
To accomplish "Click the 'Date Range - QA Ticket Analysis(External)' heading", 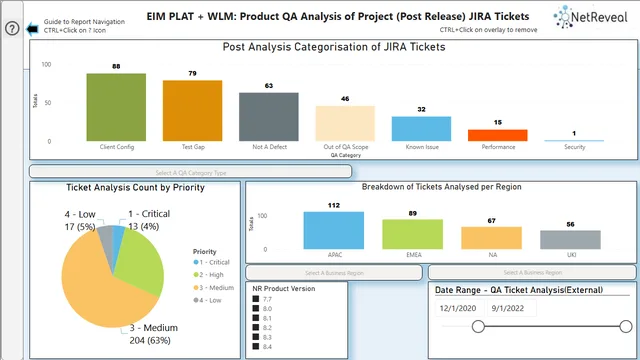I will click(519, 290).
